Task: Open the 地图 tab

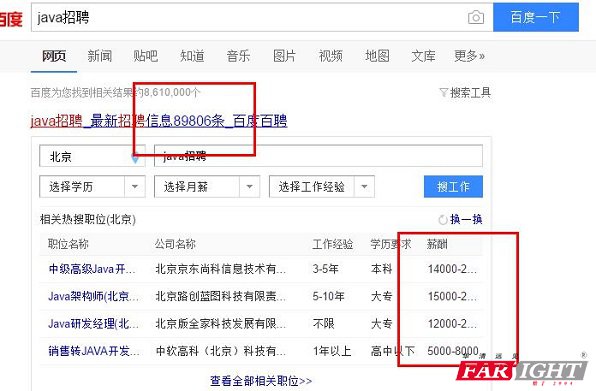Action: [x=377, y=56]
